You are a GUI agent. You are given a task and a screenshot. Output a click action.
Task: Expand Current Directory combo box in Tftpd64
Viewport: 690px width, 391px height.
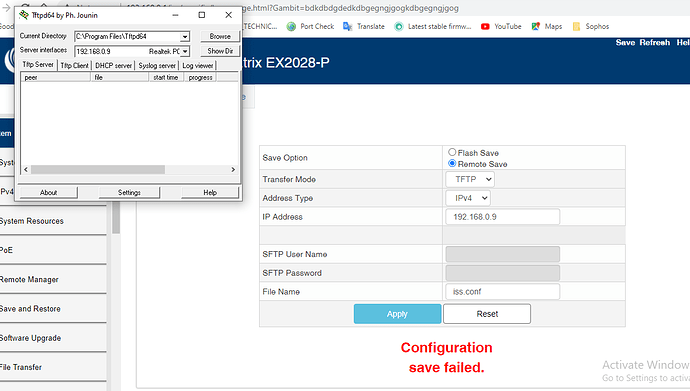click(185, 37)
